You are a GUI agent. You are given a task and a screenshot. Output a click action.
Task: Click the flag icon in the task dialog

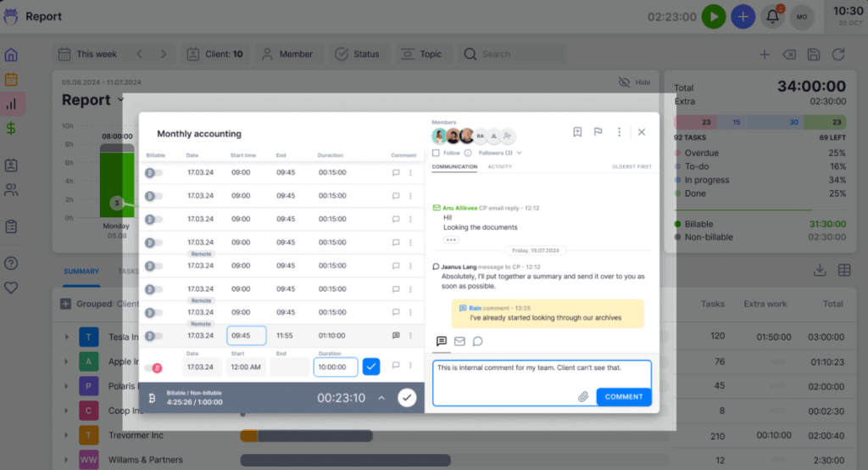tap(598, 132)
